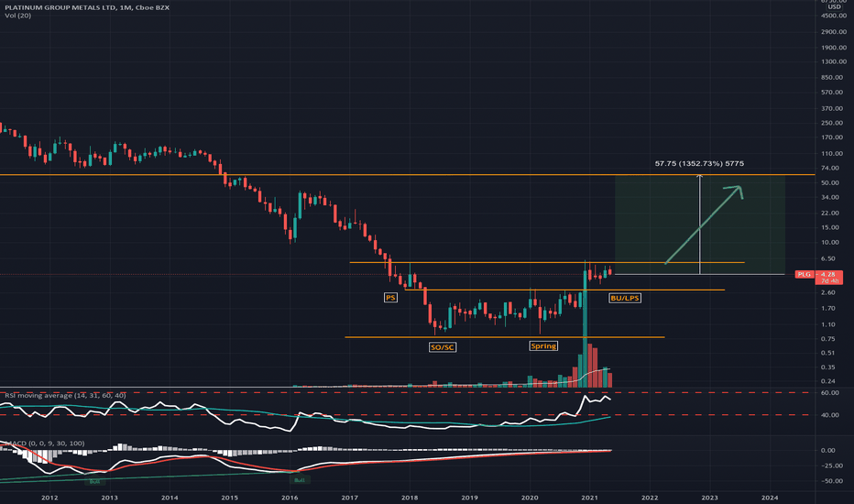Click the 2013 year label on time axis
The height and width of the screenshot is (504, 854).
109,498
